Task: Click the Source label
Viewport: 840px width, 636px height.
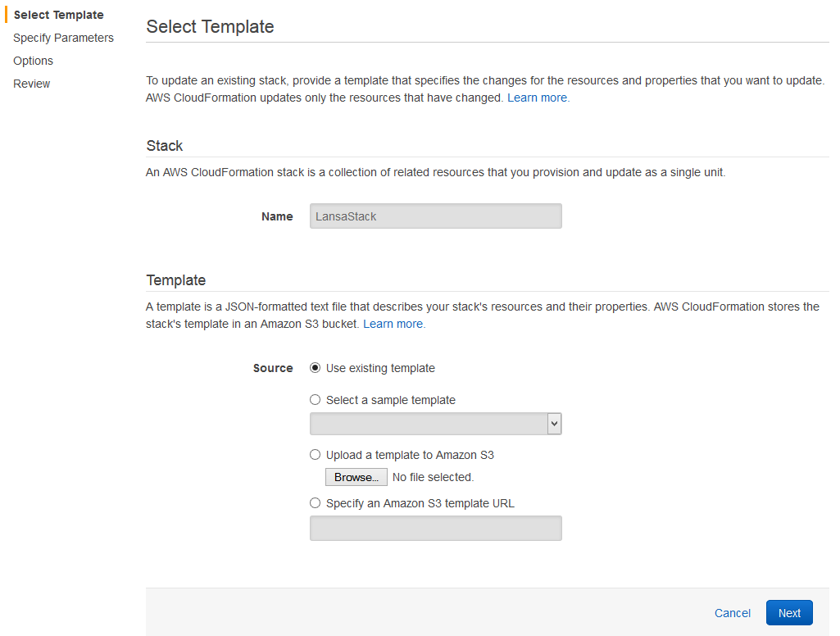Action: (x=273, y=368)
